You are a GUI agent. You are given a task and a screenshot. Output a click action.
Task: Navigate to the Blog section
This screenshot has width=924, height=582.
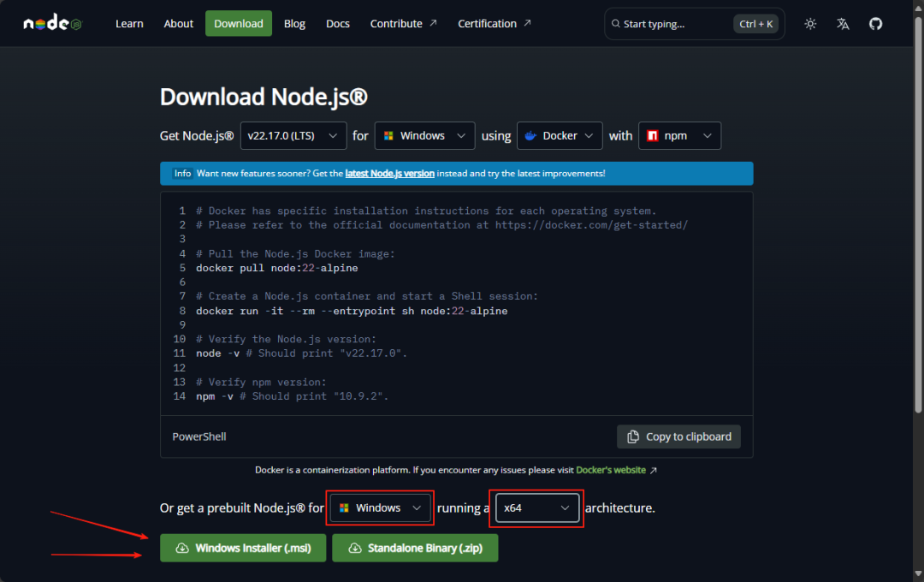294,23
